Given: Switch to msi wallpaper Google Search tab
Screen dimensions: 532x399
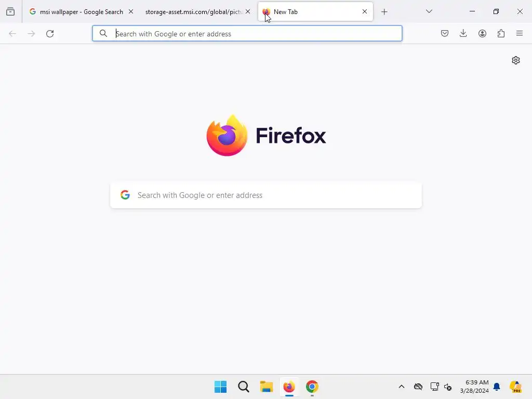Looking at the screenshot, I should click(81, 12).
